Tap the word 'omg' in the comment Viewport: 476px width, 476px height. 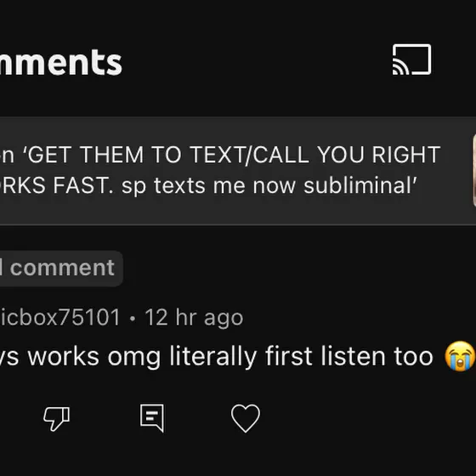point(134,358)
